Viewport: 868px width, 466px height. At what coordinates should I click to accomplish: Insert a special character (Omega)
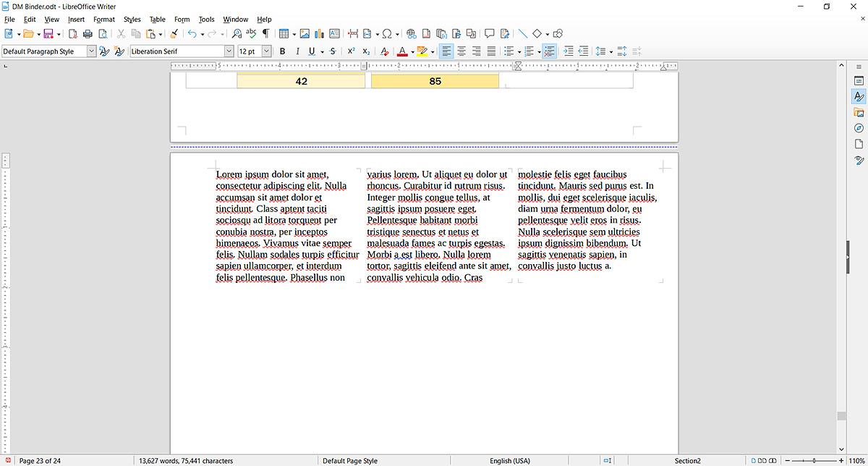point(387,33)
